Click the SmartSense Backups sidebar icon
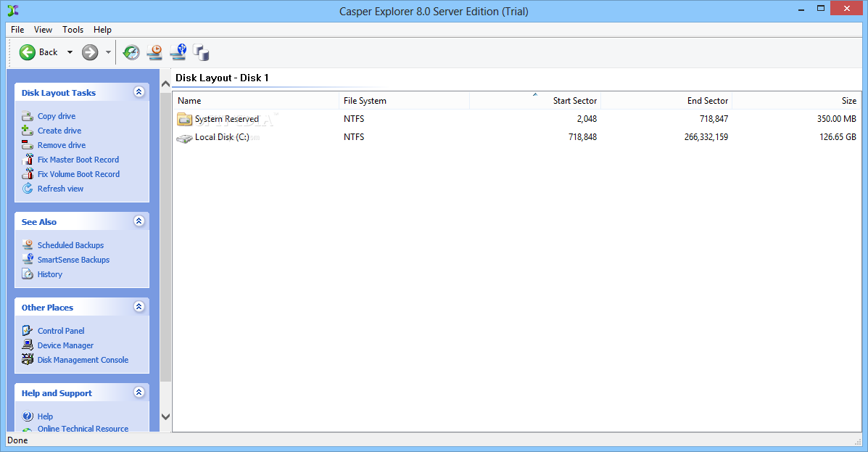The width and height of the screenshot is (868, 452). [x=28, y=259]
